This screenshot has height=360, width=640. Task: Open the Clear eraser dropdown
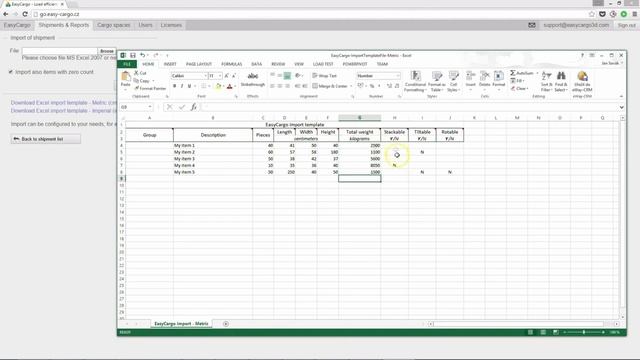(520, 89)
